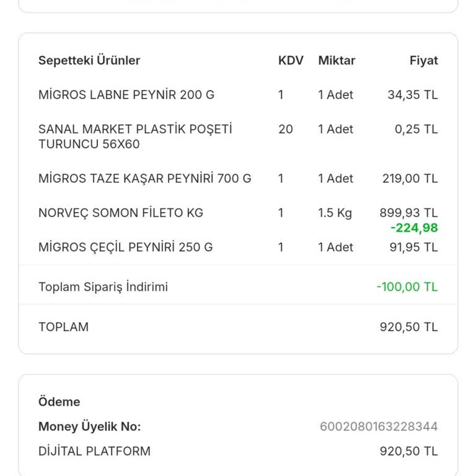Click the Ödeme section heading
The height and width of the screenshot is (476, 476).
point(59,402)
